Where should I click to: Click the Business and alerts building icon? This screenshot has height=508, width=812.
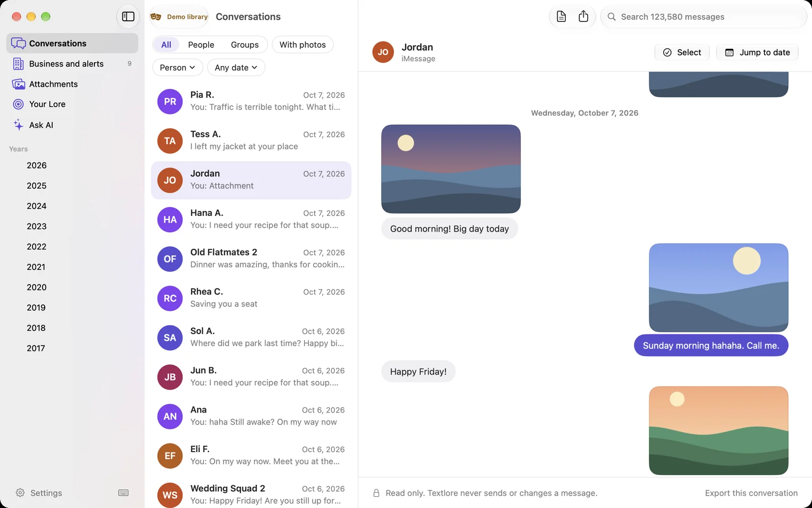[x=18, y=63]
